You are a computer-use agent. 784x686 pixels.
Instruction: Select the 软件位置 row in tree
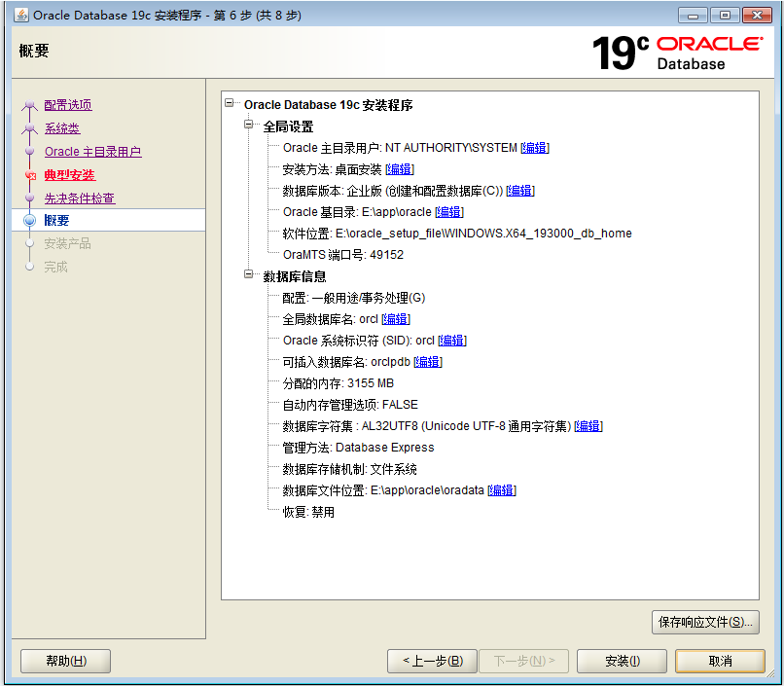pos(457,234)
